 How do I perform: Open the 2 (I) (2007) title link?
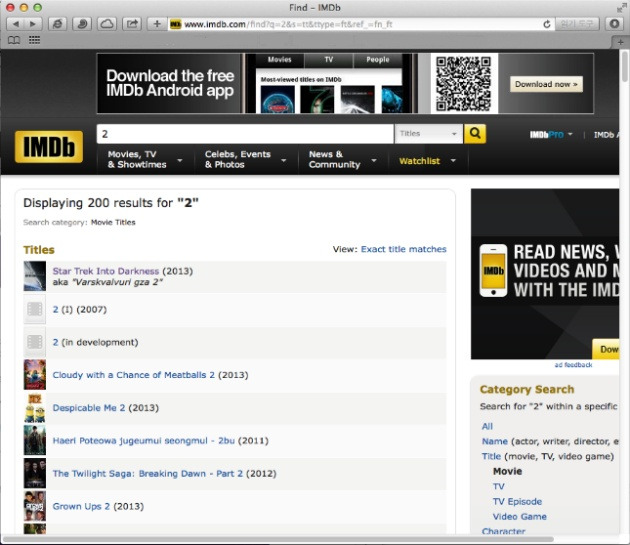tap(55, 309)
